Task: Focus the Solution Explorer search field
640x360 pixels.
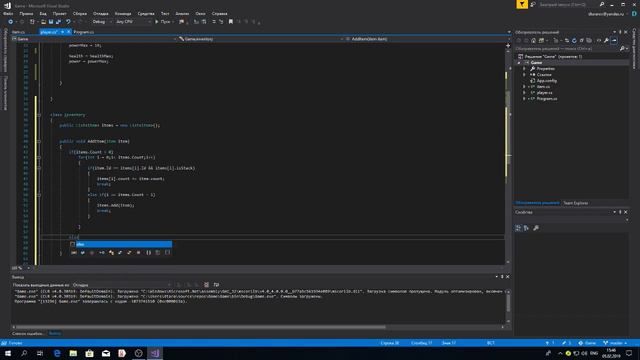Action: coord(567,49)
